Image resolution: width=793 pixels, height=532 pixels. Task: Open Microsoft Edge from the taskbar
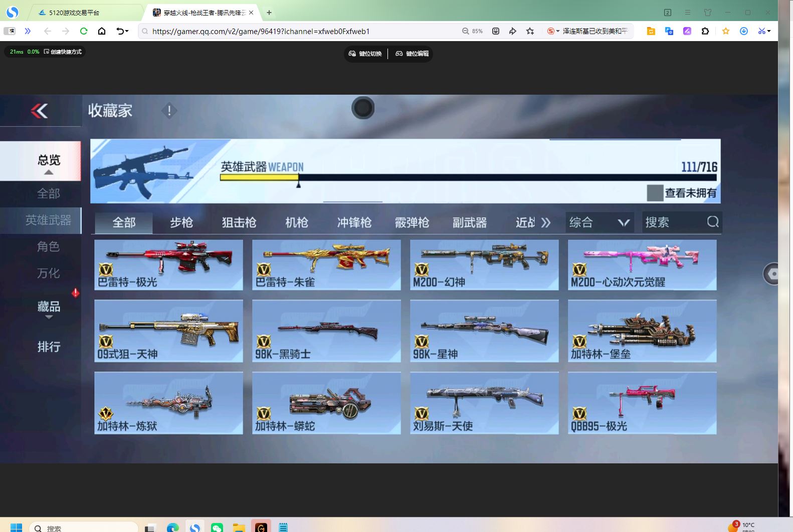click(x=173, y=527)
